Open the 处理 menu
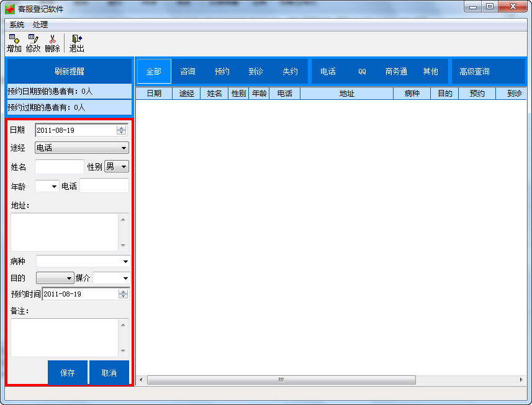This screenshot has width=532, height=405. (40, 25)
